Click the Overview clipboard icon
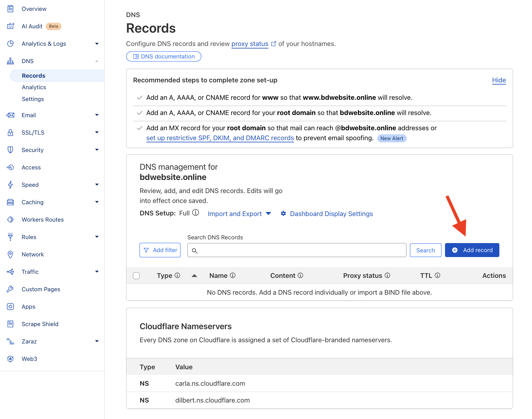Viewport: 532px width, 419px height. coord(10,9)
